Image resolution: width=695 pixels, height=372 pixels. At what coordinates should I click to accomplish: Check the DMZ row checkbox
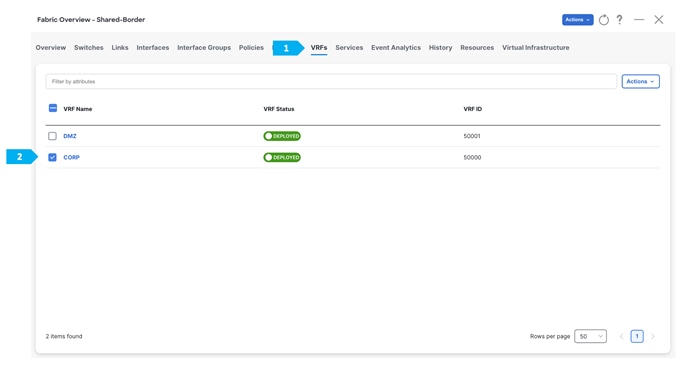(x=52, y=136)
